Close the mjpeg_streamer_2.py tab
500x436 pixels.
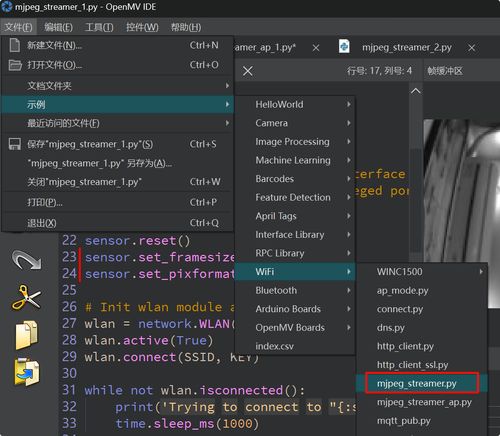[x=471, y=48]
